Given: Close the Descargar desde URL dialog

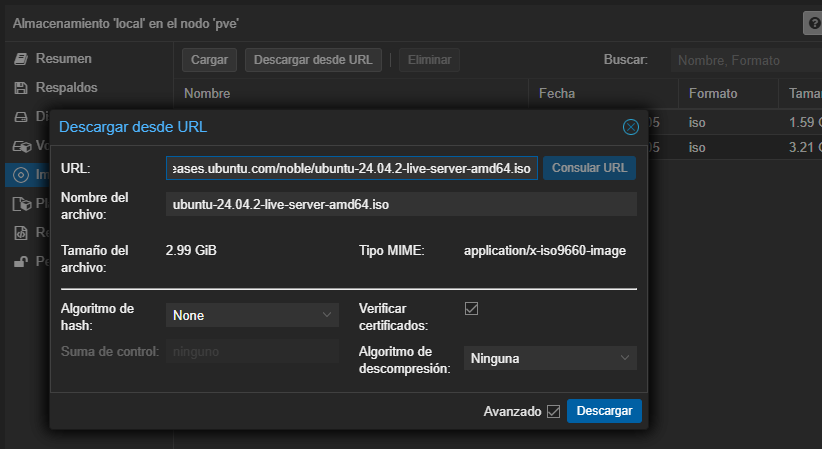Looking at the screenshot, I should [x=630, y=127].
